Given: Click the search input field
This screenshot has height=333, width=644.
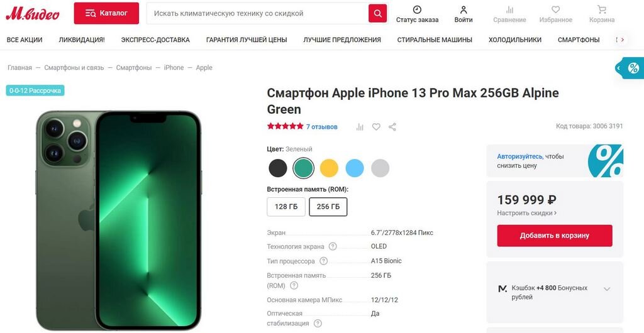Looking at the screenshot, I should tap(257, 13).
